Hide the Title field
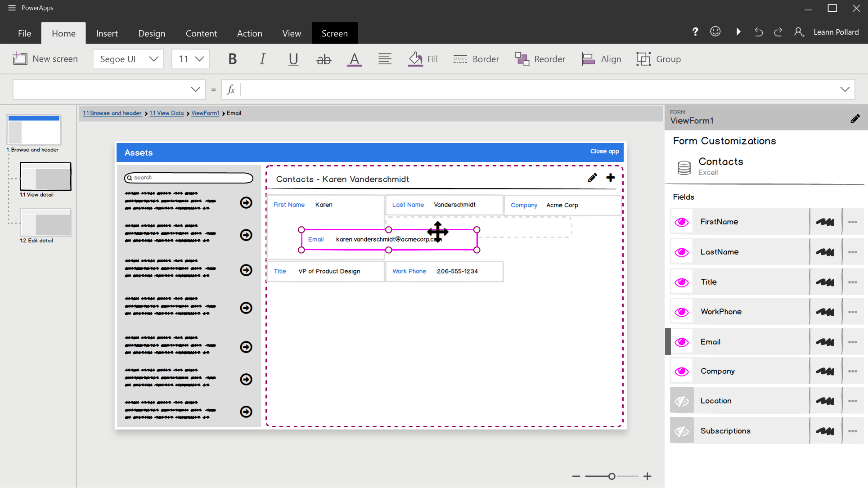 [x=682, y=282]
